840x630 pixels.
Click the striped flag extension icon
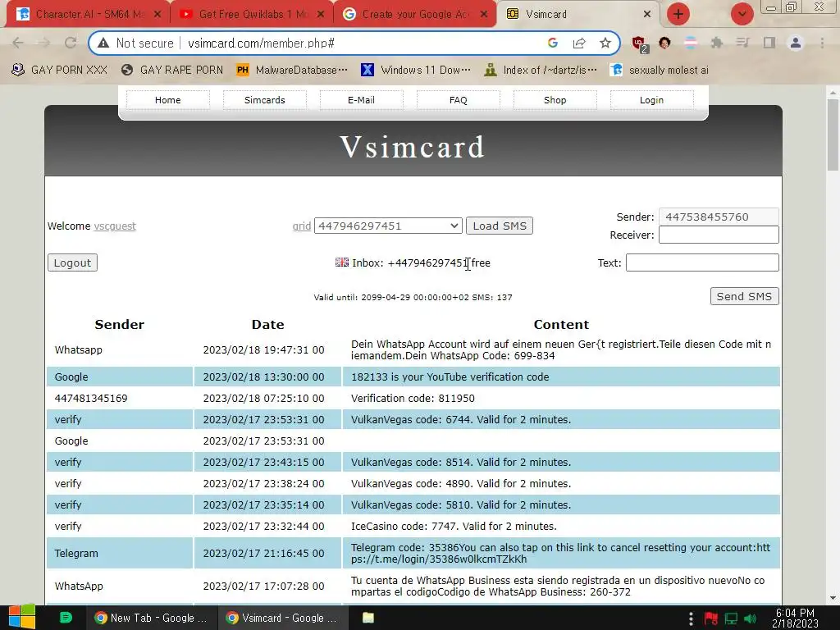point(691,43)
